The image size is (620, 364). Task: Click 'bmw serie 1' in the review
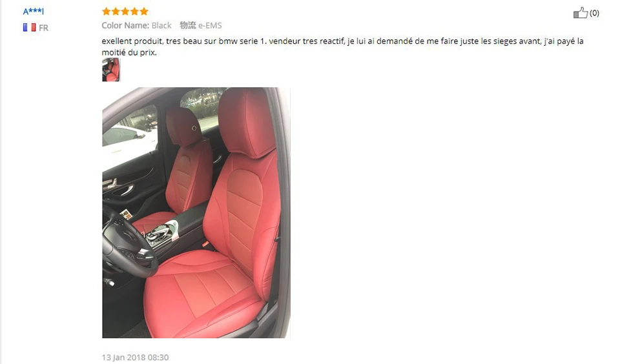pyautogui.click(x=243, y=41)
